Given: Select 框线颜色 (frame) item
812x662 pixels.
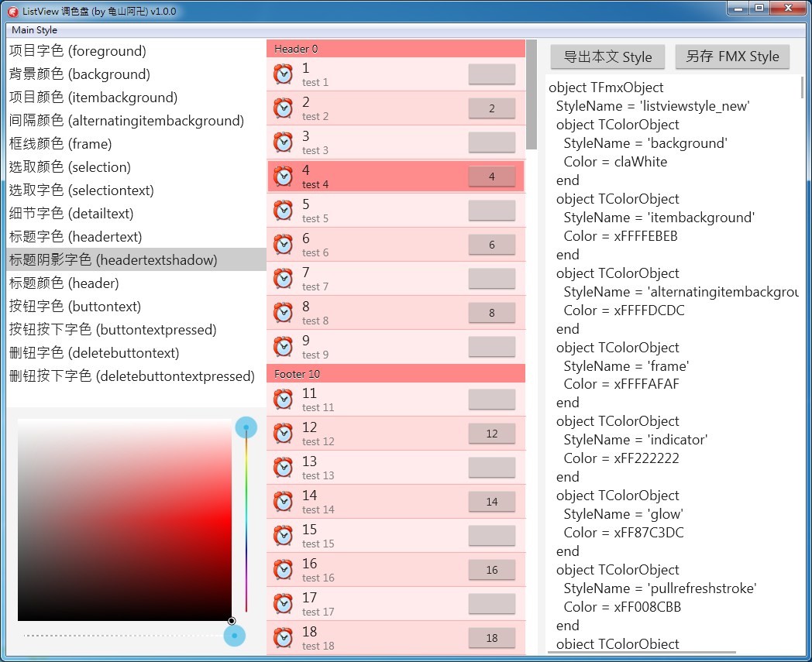Looking at the screenshot, I should click(136, 144).
